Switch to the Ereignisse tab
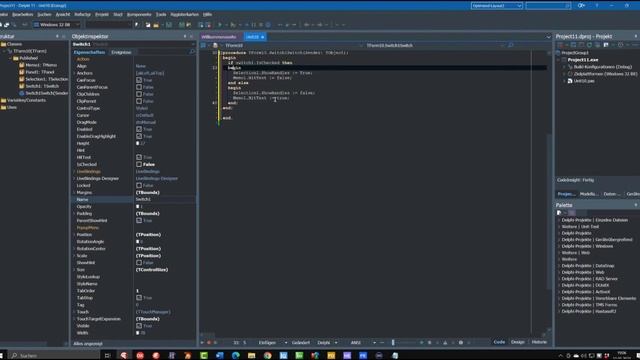Viewport: 640px width, 360px height. click(x=121, y=52)
